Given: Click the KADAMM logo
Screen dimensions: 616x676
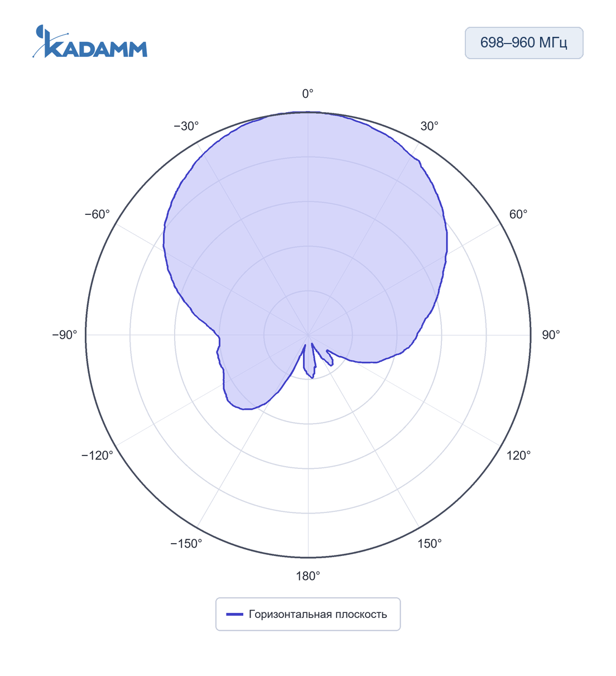Looking at the screenshot, I should pyautogui.click(x=89, y=41).
